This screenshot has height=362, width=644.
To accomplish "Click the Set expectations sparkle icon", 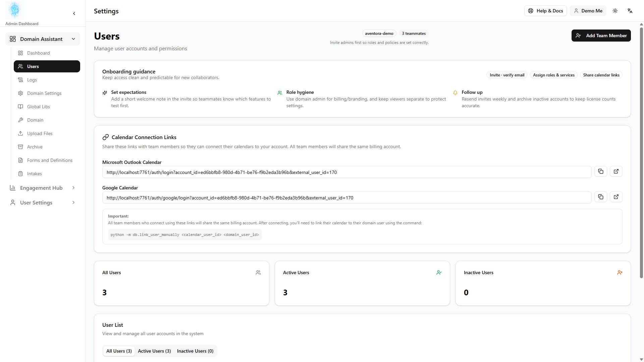I will 105,93.
